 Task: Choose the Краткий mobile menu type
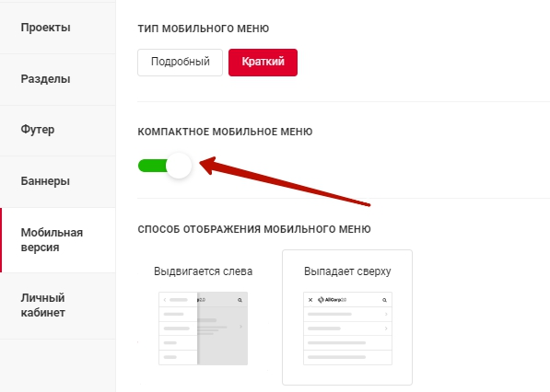point(263,62)
